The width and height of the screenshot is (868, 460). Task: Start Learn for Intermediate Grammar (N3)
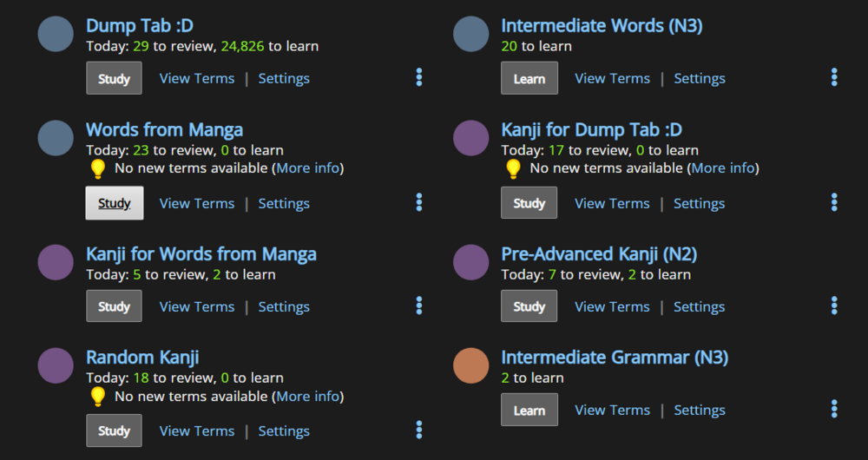pyautogui.click(x=529, y=410)
